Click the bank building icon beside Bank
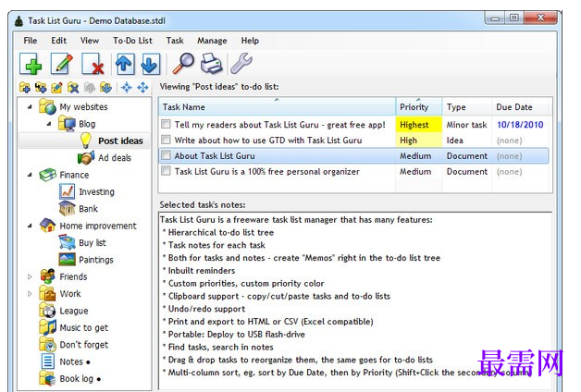 67,208
